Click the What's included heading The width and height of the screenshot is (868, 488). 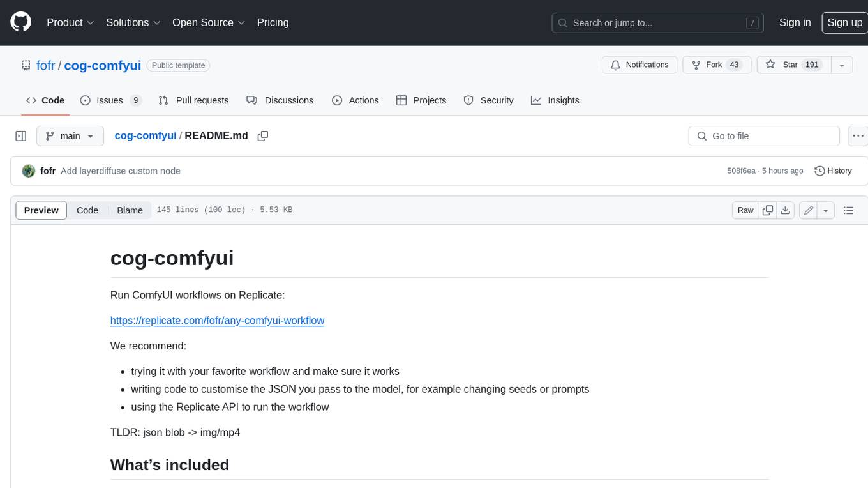pos(170,465)
